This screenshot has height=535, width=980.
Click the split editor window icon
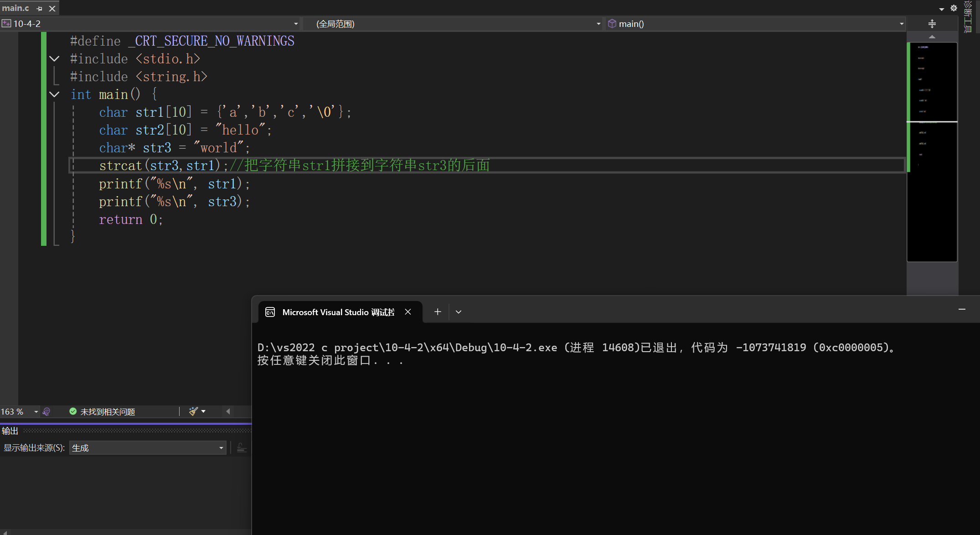(932, 24)
